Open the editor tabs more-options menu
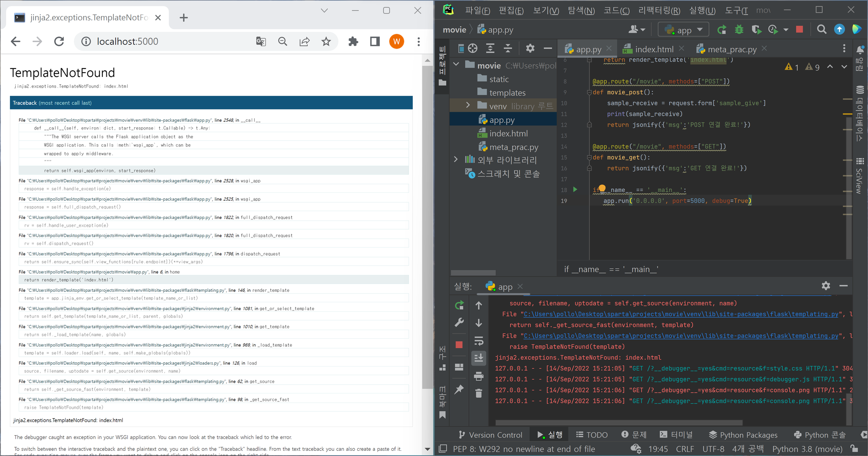This screenshot has width=868, height=456. point(844,48)
